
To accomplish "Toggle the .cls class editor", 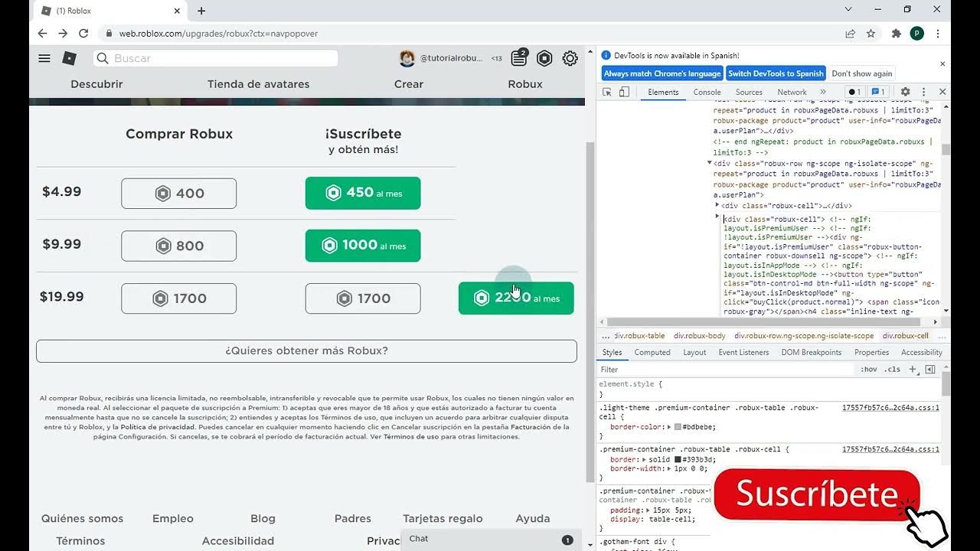I will tap(893, 370).
